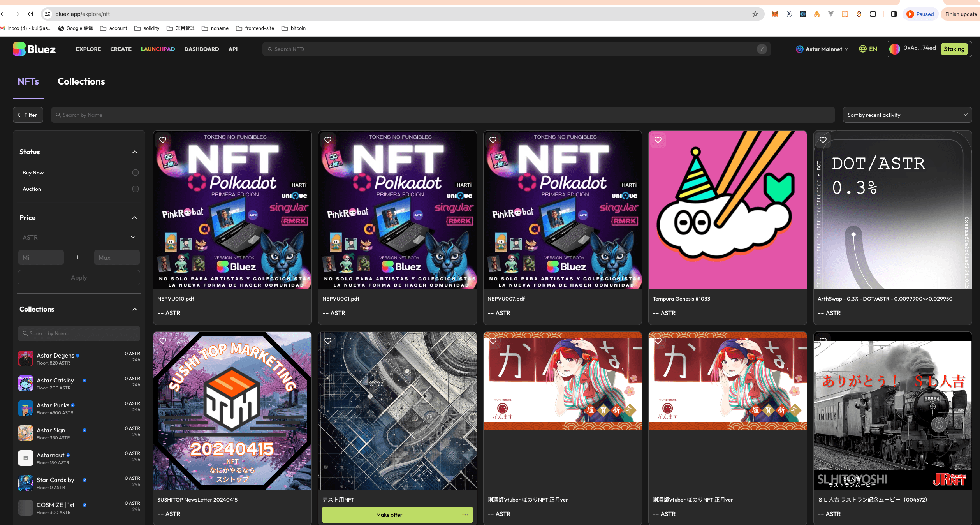The width and height of the screenshot is (980, 525).
Task: Open the DASHBOARD page
Action: [x=201, y=49]
